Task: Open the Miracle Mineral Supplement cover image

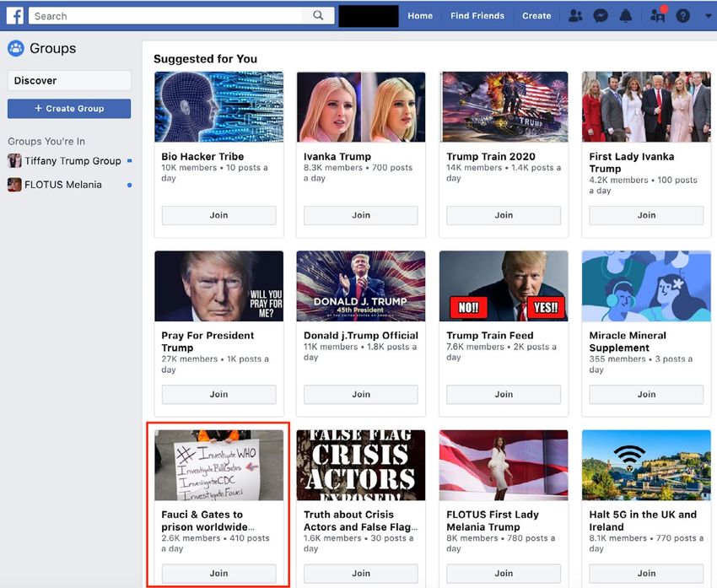Action: point(647,286)
